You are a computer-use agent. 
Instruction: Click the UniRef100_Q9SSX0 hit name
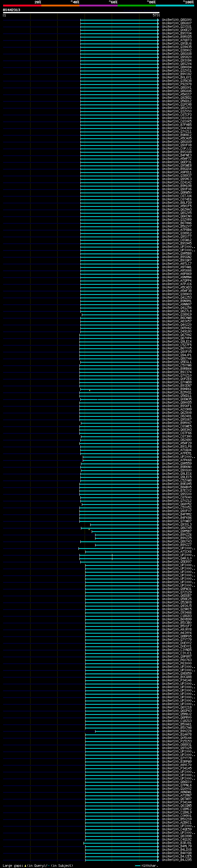(x=177, y=494)
